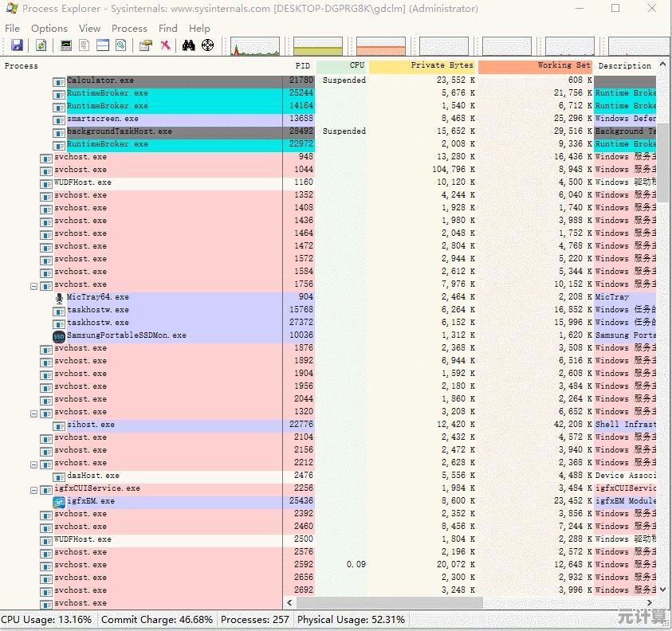
Task: Collapse svchost.exe PID 1320 branch
Action: coord(34,412)
